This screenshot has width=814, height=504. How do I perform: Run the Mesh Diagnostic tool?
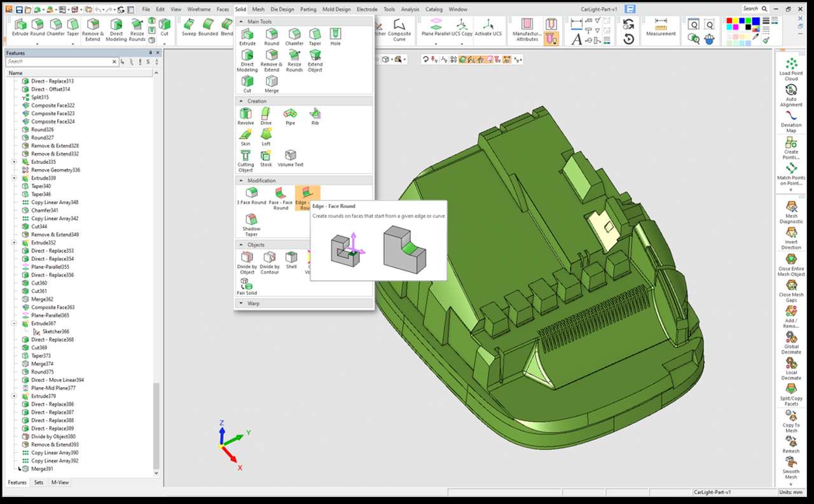point(791,212)
